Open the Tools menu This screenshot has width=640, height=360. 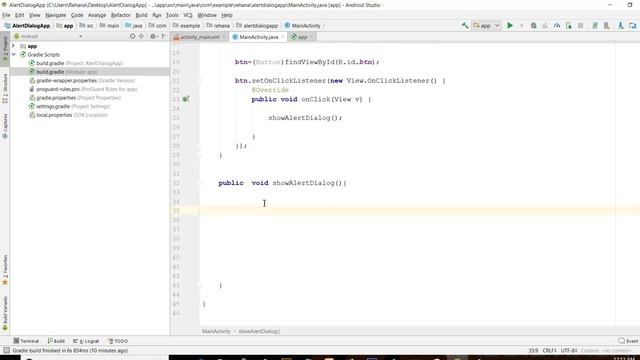(172, 15)
